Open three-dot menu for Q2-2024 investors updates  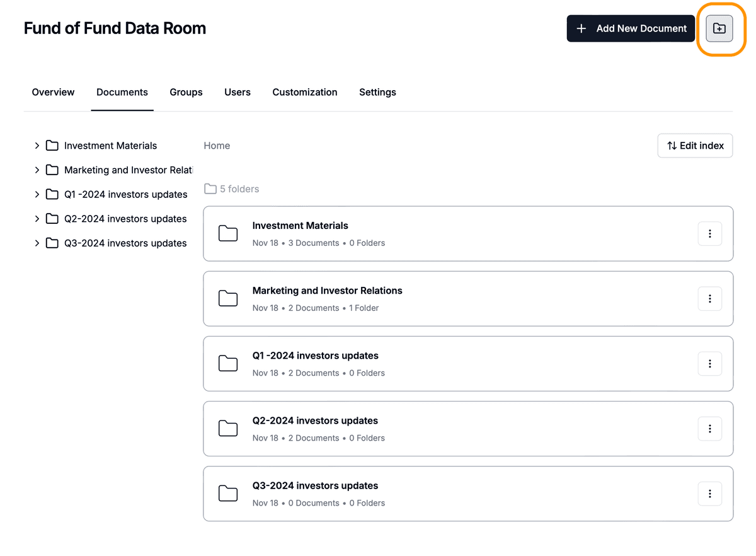pos(709,429)
